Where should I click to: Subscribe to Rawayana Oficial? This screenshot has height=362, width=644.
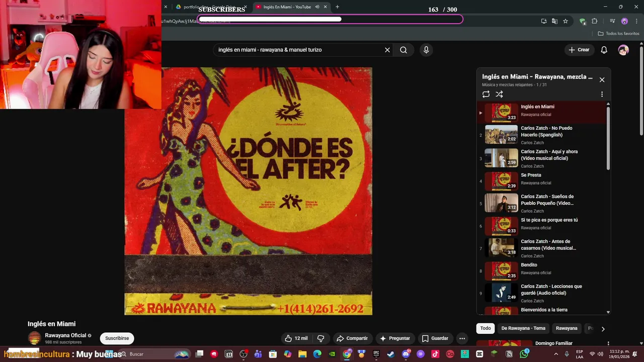click(117, 338)
